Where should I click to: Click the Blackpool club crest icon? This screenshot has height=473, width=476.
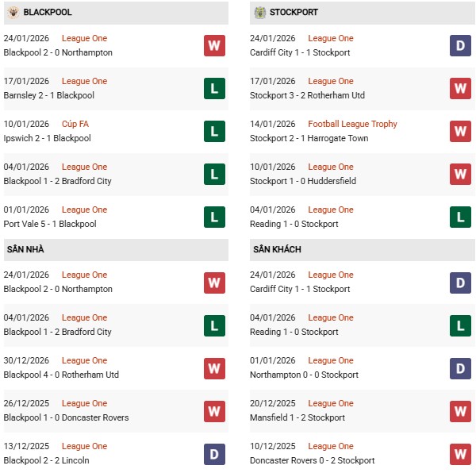coord(13,13)
